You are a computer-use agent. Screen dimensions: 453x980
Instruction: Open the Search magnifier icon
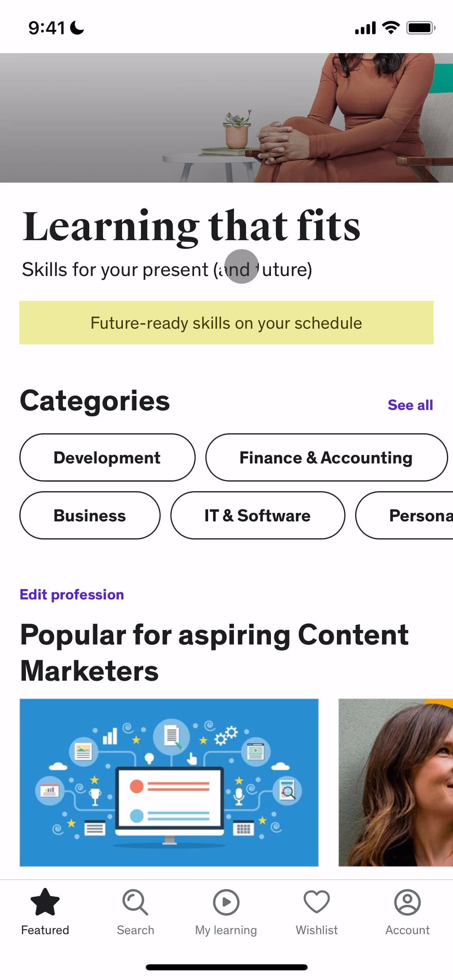135,902
